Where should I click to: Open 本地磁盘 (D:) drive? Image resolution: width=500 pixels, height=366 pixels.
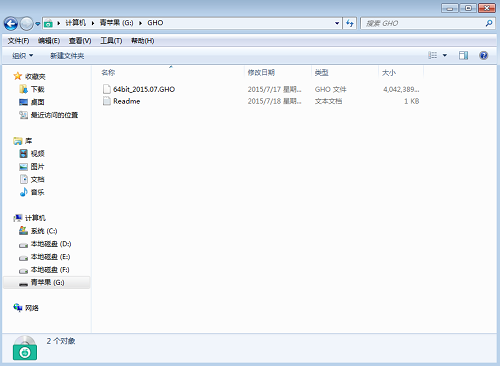click(x=51, y=244)
